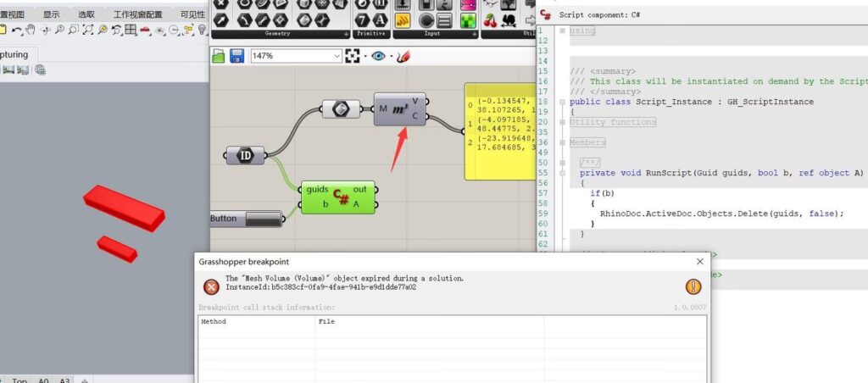Click the zoom extents icon on canvas toolbar
This screenshot has height=383, width=868.
pos(353,56)
